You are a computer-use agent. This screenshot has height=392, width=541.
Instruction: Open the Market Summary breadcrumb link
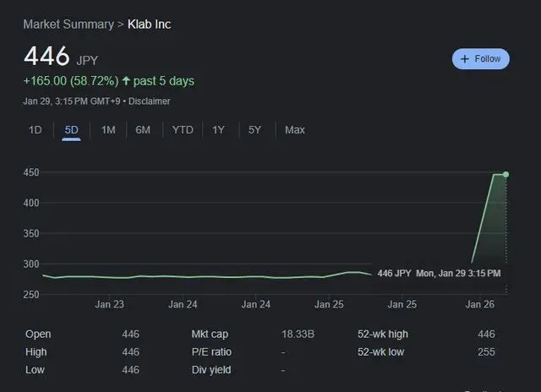68,24
